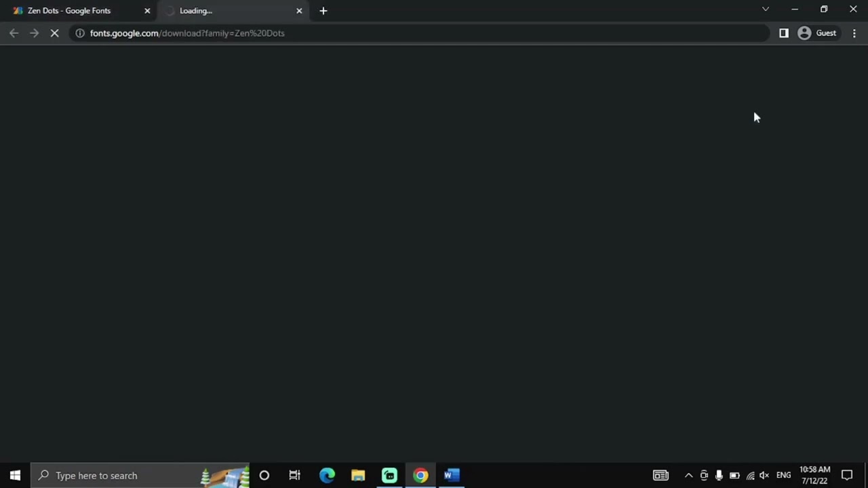This screenshot has width=868, height=488.
Task: Click the Type here to search box
Action: (x=140, y=476)
